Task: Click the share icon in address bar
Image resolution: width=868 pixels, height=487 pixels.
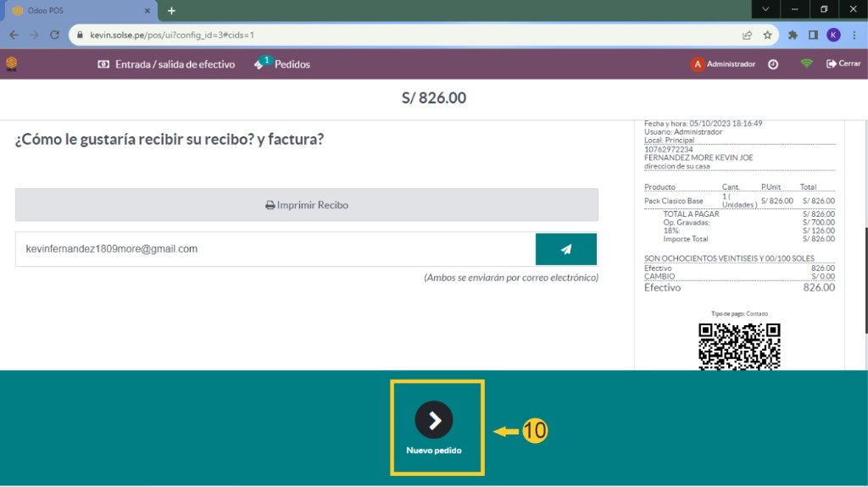Action: click(747, 36)
